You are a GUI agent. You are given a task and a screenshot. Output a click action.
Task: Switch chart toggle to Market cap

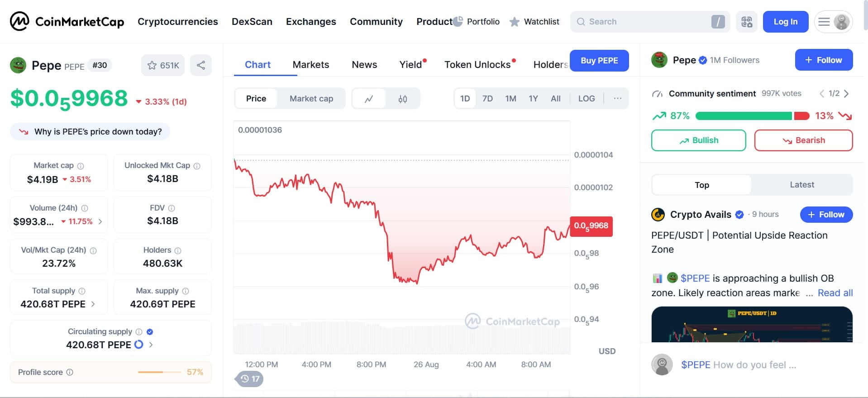pos(311,98)
